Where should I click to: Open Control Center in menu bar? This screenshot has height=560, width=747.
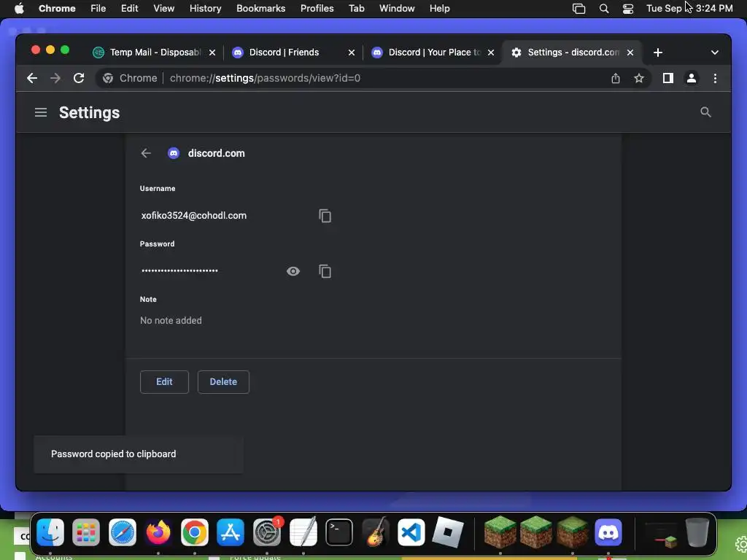(x=628, y=9)
